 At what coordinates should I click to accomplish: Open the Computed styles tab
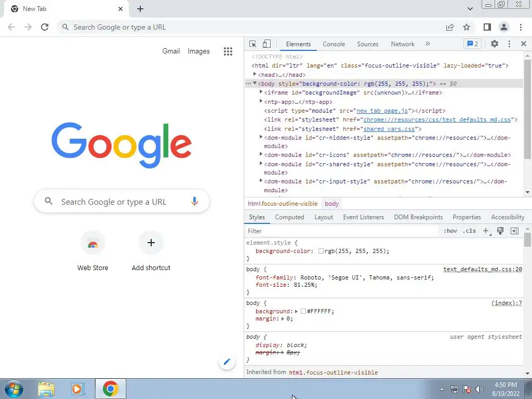(x=289, y=217)
